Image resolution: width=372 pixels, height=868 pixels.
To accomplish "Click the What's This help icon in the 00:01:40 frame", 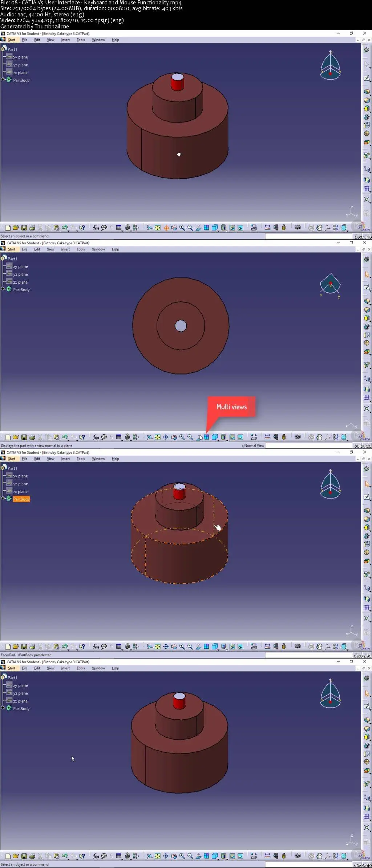I will [82, 228].
